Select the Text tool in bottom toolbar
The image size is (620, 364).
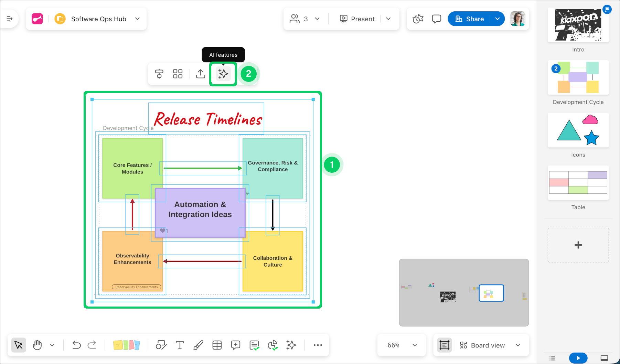coord(180,345)
